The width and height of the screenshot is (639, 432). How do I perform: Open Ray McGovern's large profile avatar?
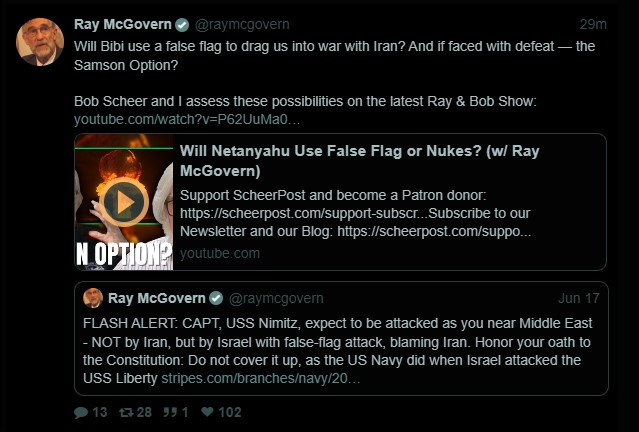pyautogui.click(x=40, y=42)
